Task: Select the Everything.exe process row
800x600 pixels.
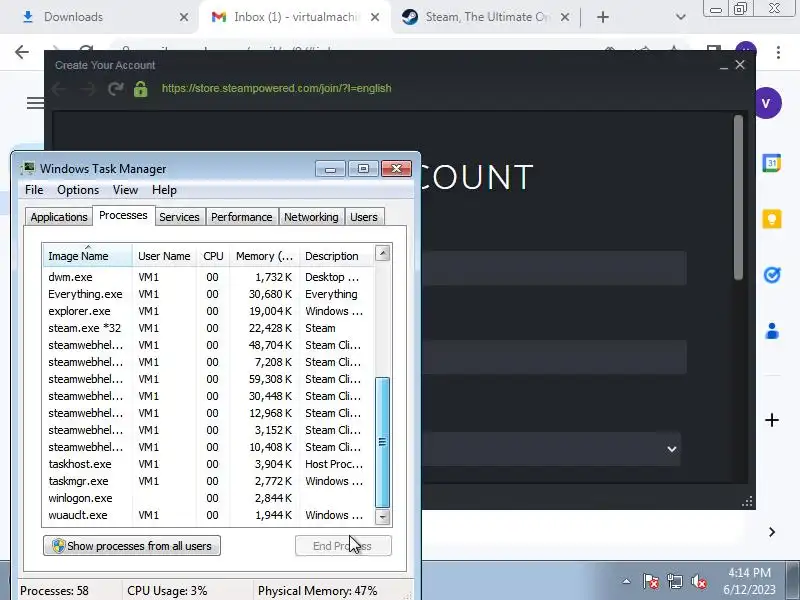Action: 208,294
